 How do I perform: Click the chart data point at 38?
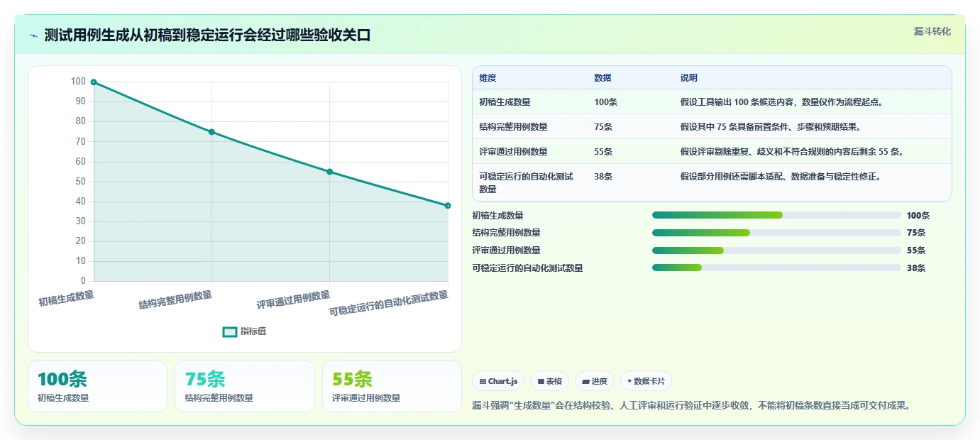tap(448, 206)
